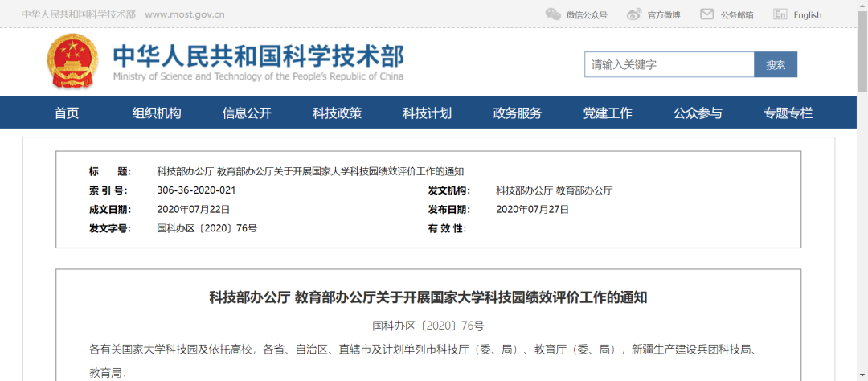Screen dimensions: 868x381
Task: Open 组织机构 navigation menu
Action: coord(157,113)
